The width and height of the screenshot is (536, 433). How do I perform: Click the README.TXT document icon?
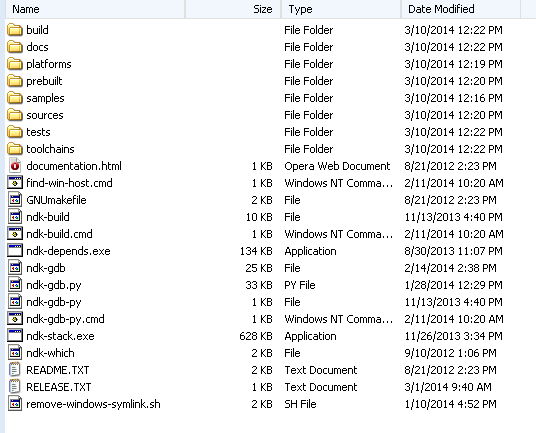pyautogui.click(x=15, y=370)
